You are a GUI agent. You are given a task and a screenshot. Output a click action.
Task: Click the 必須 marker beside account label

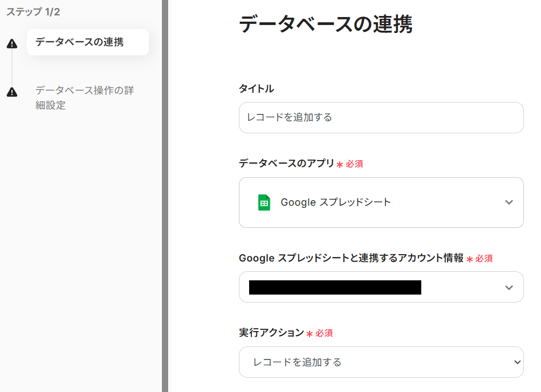click(x=484, y=259)
